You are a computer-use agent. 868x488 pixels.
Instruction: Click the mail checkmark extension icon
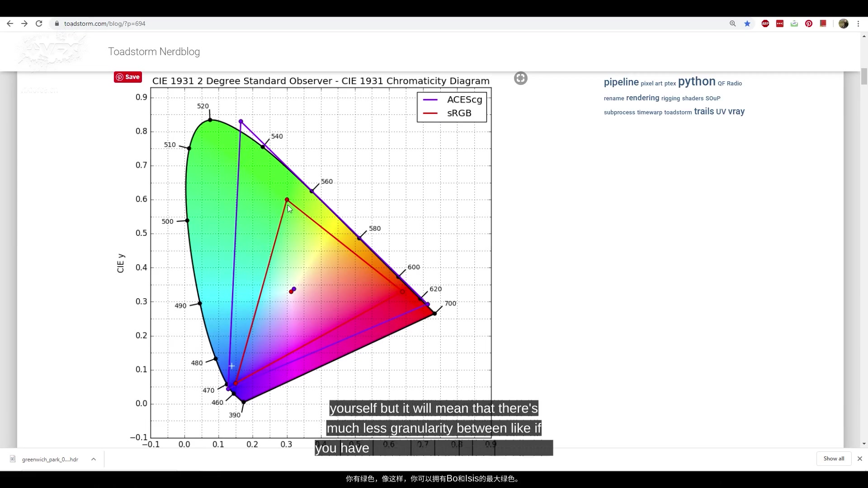click(x=794, y=23)
